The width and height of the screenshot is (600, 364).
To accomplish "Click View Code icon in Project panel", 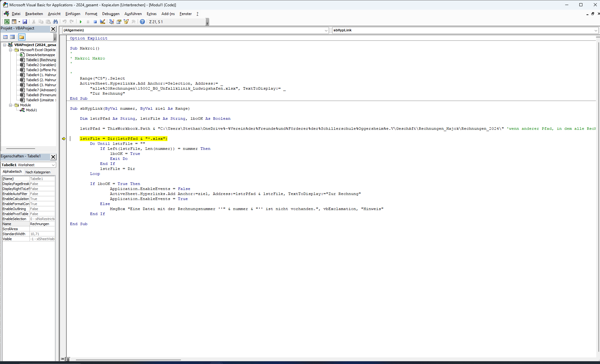I will pos(5,37).
